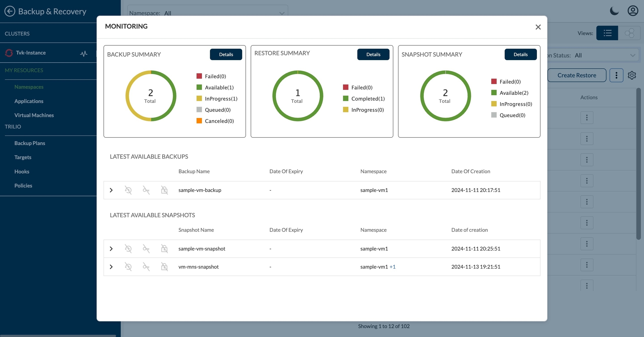Close the Monitoring dialog
The width and height of the screenshot is (644, 337).
(x=538, y=27)
